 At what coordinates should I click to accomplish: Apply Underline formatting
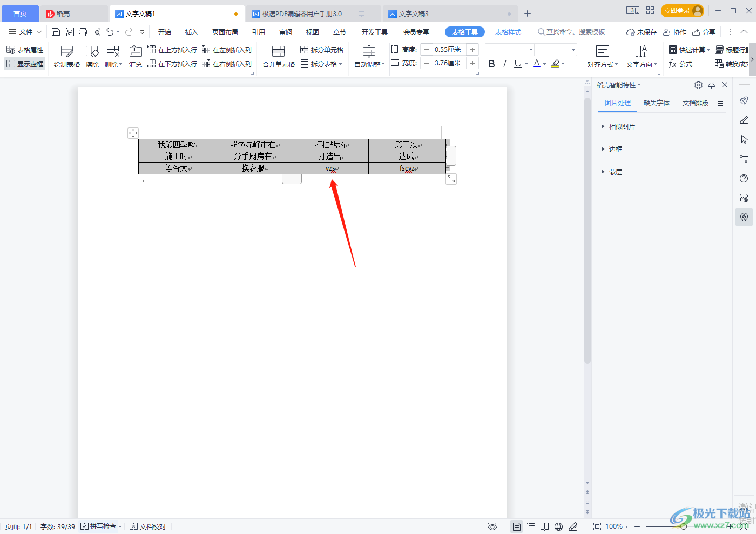(518, 64)
